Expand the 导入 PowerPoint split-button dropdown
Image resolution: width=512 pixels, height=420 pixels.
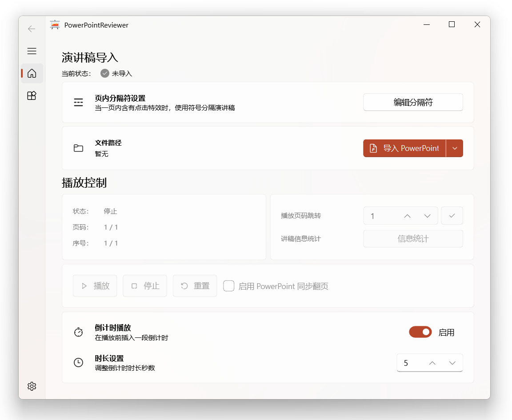(x=455, y=148)
